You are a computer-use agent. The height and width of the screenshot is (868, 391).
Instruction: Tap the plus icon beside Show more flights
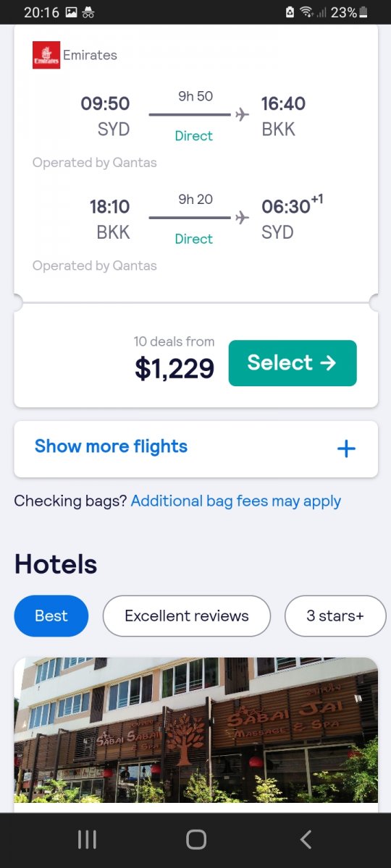(346, 448)
